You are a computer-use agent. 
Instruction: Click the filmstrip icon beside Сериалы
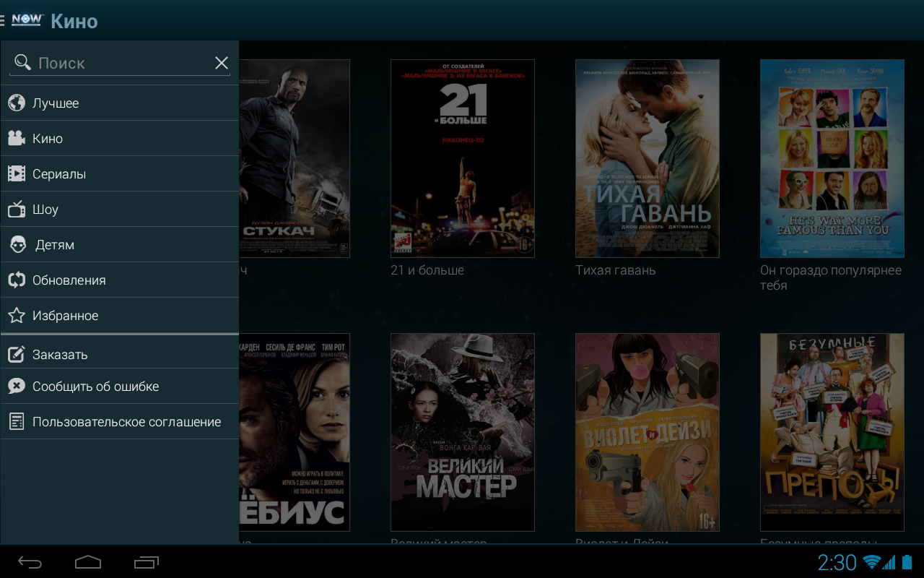point(17,173)
